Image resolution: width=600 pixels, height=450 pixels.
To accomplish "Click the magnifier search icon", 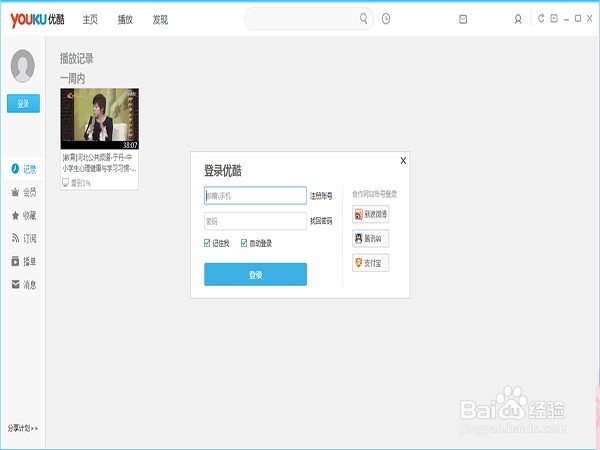I will pyautogui.click(x=363, y=18).
